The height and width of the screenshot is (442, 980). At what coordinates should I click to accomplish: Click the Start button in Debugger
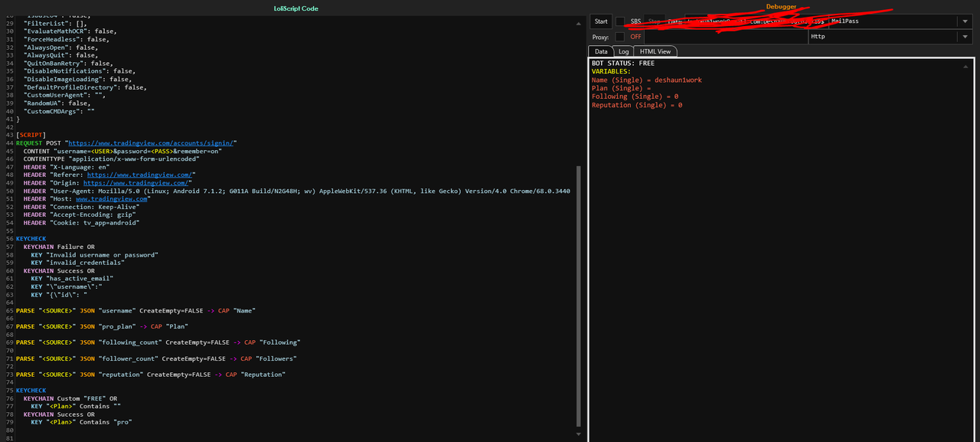pyautogui.click(x=601, y=21)
